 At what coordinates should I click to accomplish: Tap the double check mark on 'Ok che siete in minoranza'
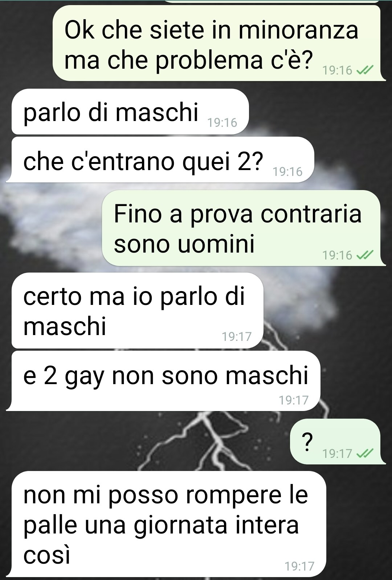(365, 70)
